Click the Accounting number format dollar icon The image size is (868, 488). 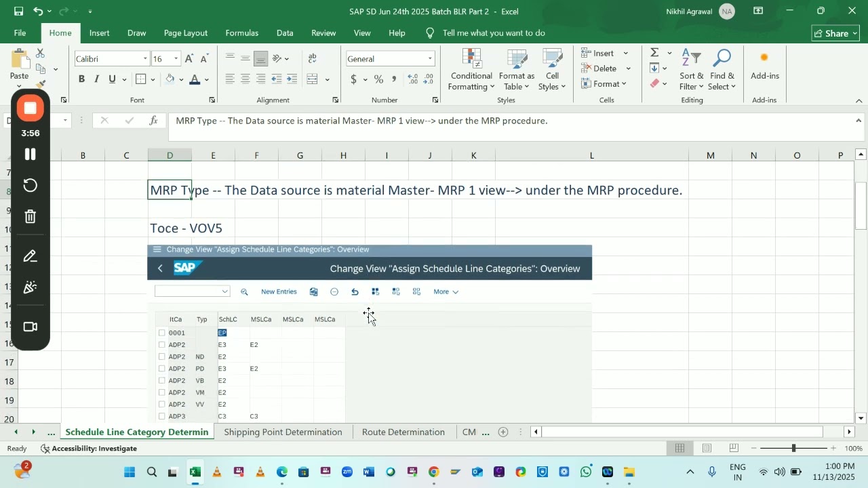click(x=353, y=79)
